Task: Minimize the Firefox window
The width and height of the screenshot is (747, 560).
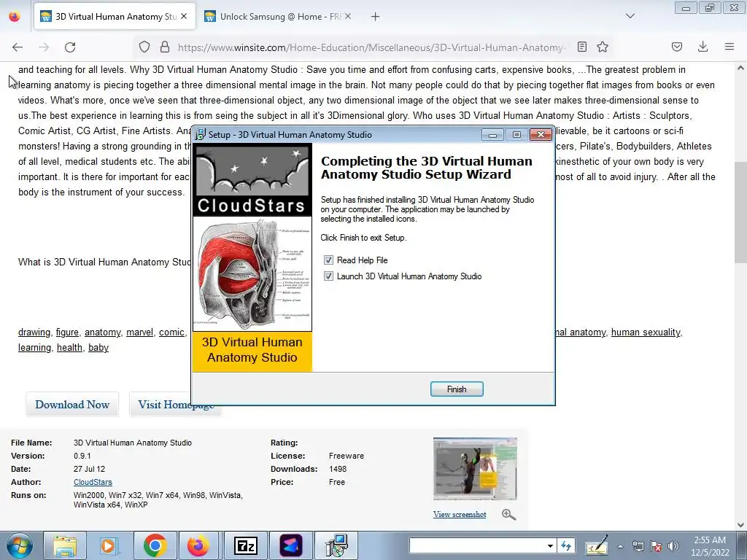Action: pyautogui.click(x=686, y=8)
